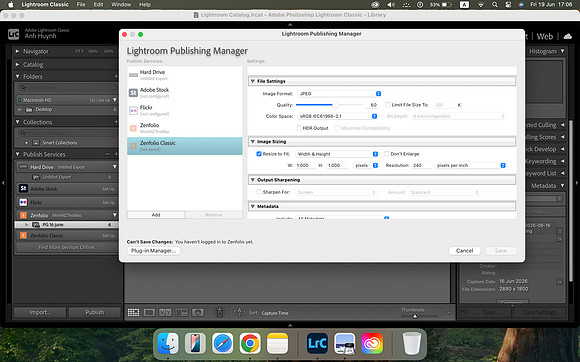Open the Window menu
580x362 pixels.
(x=121, y=5)
